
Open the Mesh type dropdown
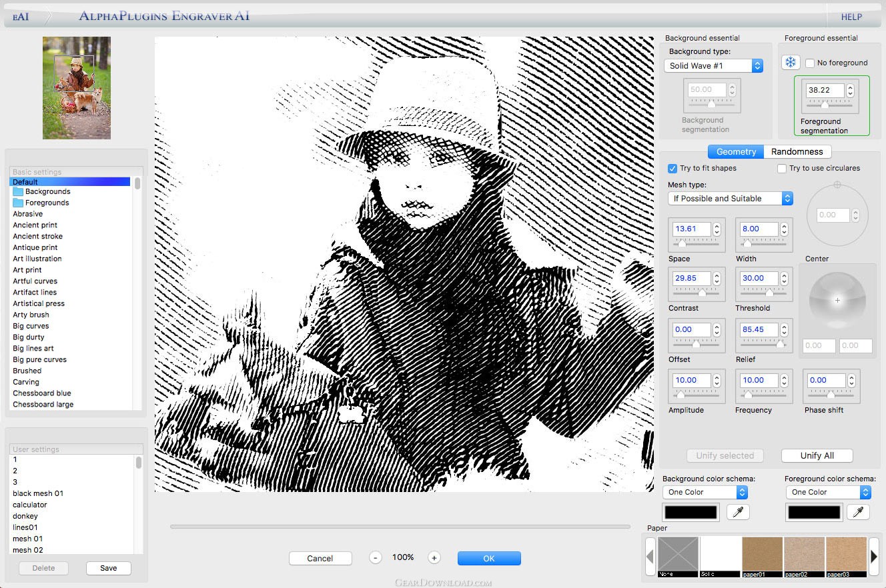click(x=731, y=198)
